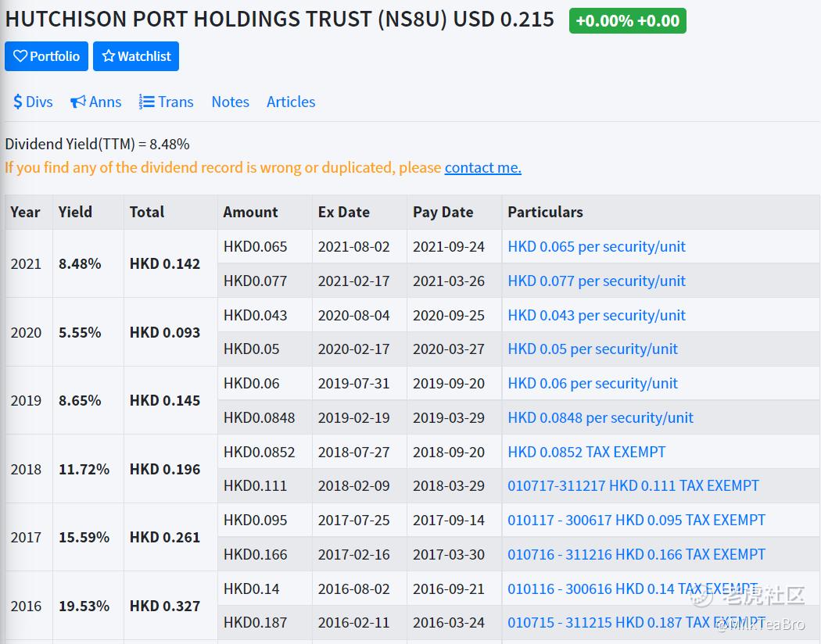Click the star icon in Watchlist button
The height and width of the screenshot is (644, 821).
[x=109, y=56]
